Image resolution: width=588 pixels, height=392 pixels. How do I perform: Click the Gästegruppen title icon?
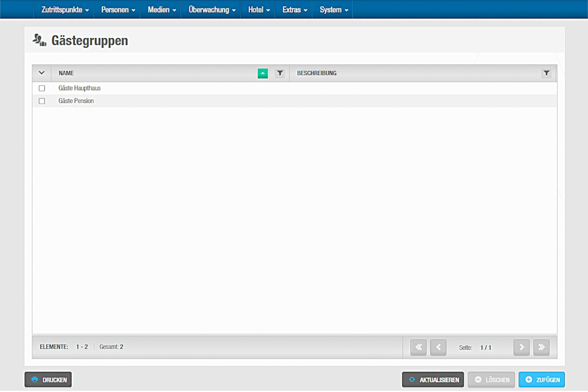[x=39, y=40]
